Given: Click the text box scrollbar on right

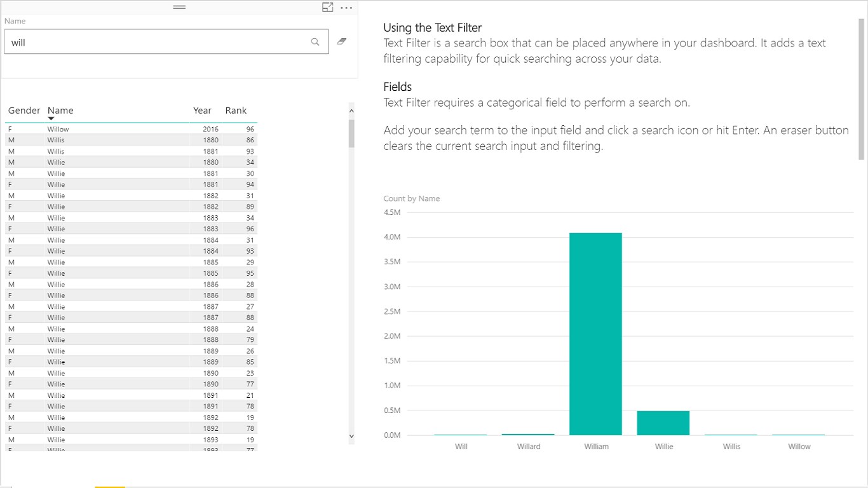Looking at the screenshot, I should (862, 89).
